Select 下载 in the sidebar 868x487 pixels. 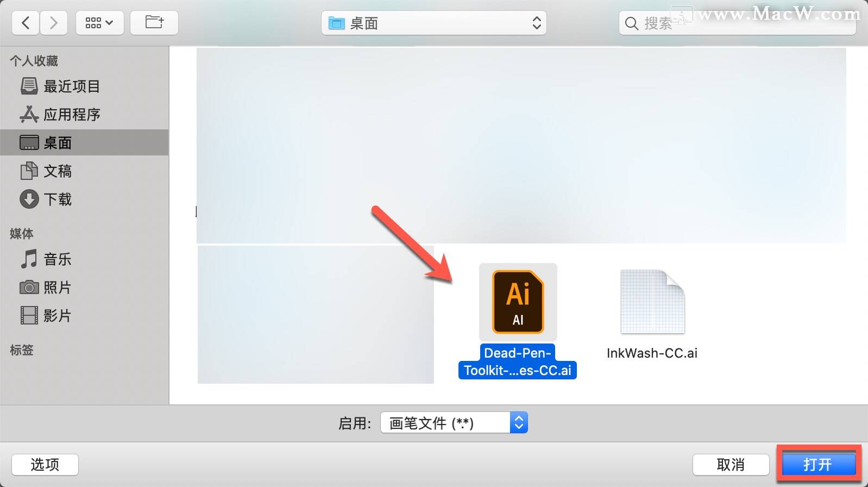click(84, 199)
